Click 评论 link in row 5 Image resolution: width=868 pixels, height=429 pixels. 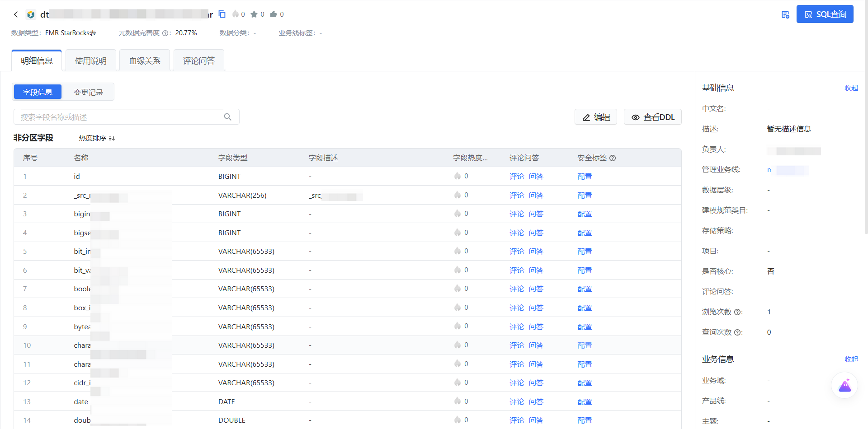[517, 252]
